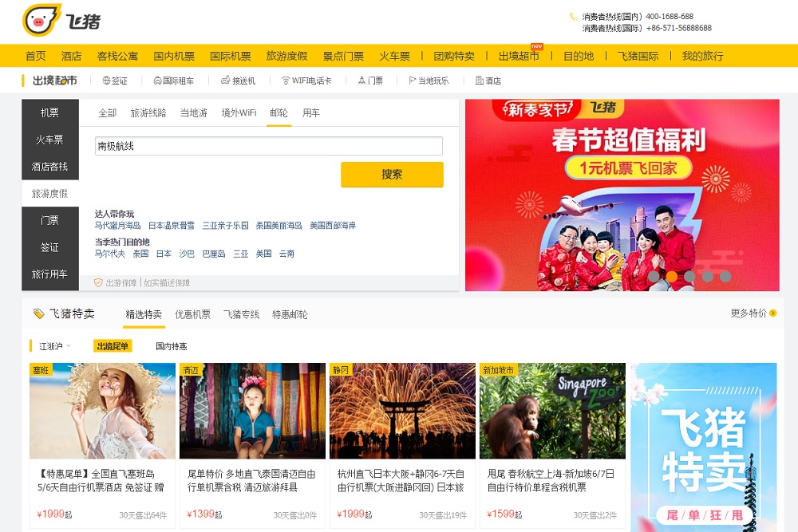This screenshot has width=798, height=532.
Task: Open 国际机票 in main navigation
Action: (x=231, y=56)
